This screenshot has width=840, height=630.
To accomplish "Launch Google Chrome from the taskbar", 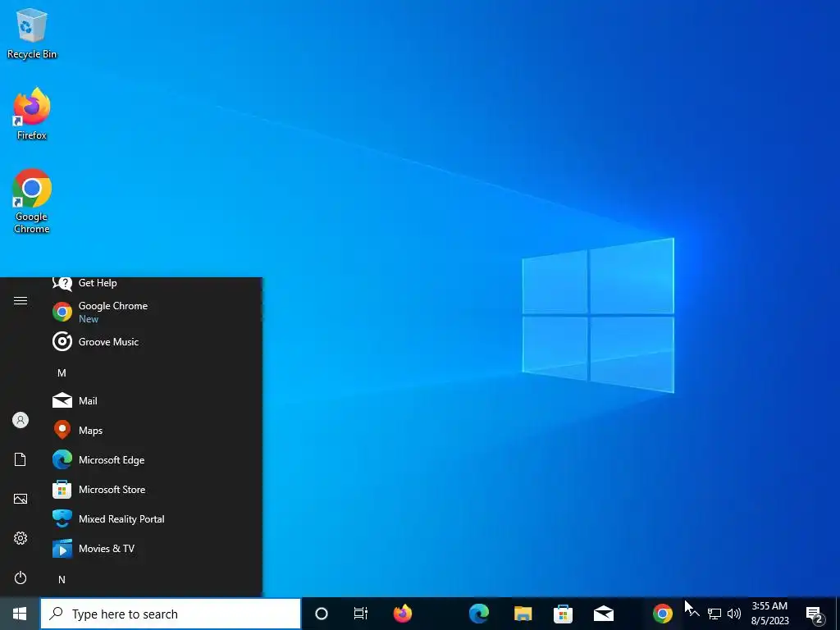I will [x=663, y=614].
